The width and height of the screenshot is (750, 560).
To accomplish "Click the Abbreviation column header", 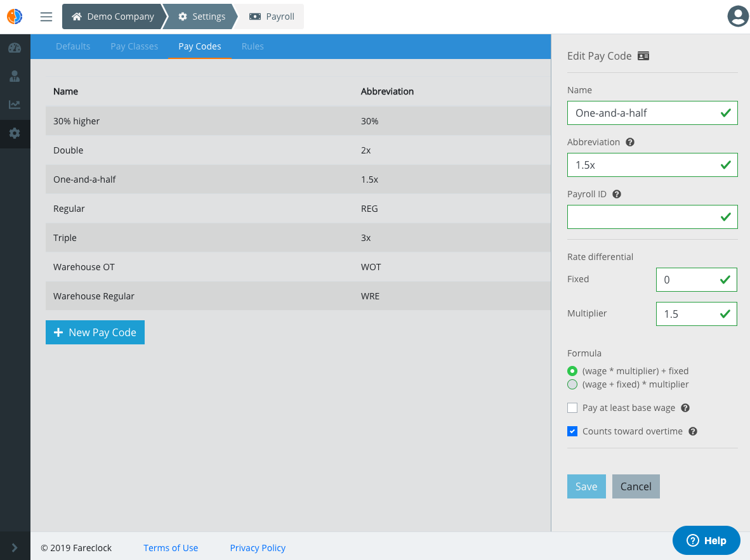I will (x=387, y=91).
